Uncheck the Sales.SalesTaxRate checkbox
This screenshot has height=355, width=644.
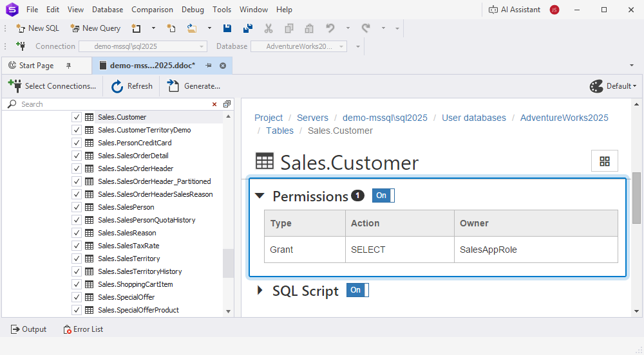tap(77, 246)
